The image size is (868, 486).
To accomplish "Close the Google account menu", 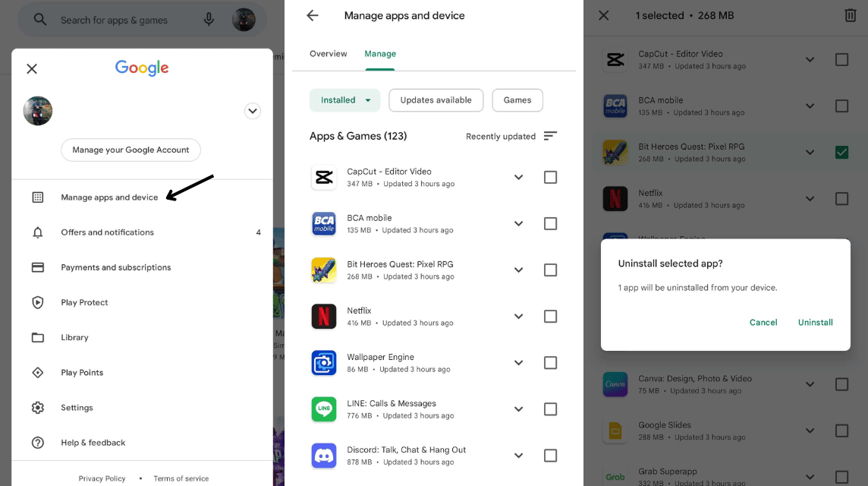I will tap(32, 68).
